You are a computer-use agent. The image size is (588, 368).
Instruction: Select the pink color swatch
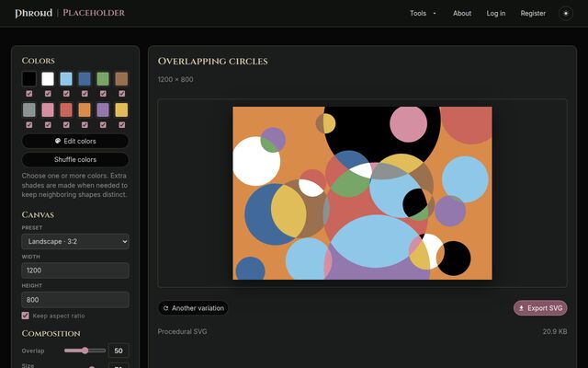tap(48, 110)
